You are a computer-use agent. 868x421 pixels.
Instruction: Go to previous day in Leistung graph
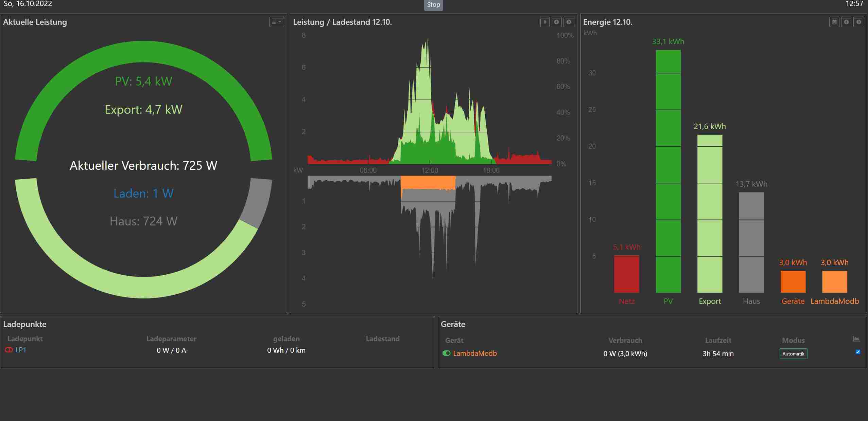tap(556, 22)
